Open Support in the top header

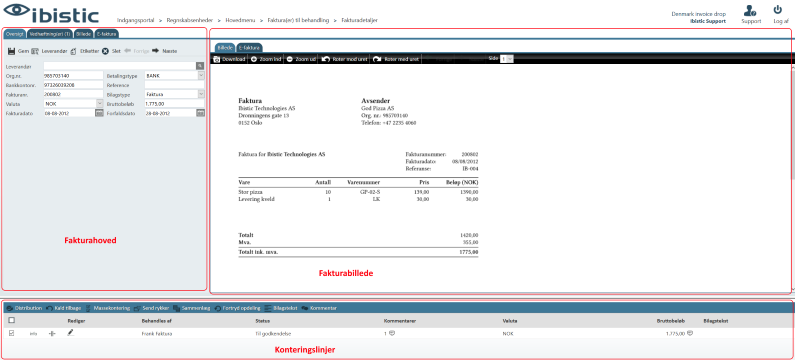751,14
